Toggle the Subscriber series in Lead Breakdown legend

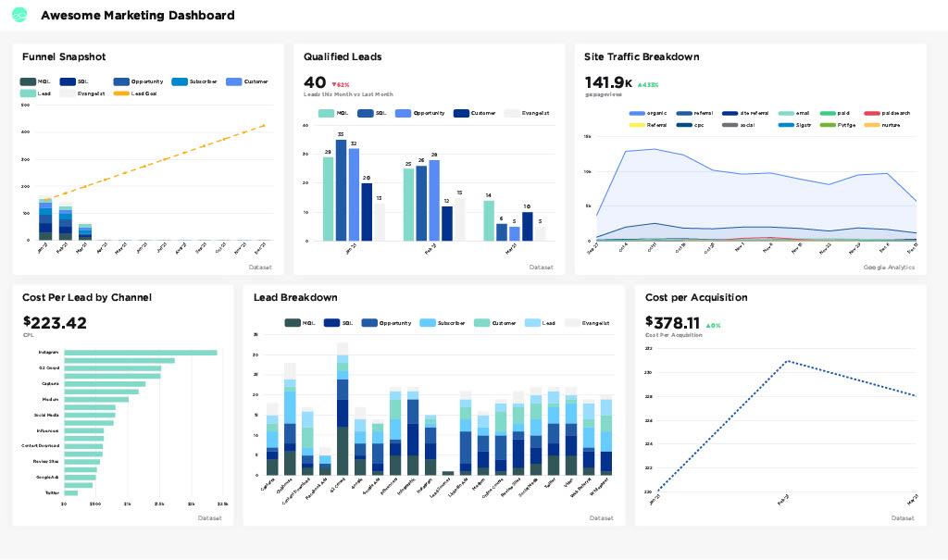coord(428,321)
